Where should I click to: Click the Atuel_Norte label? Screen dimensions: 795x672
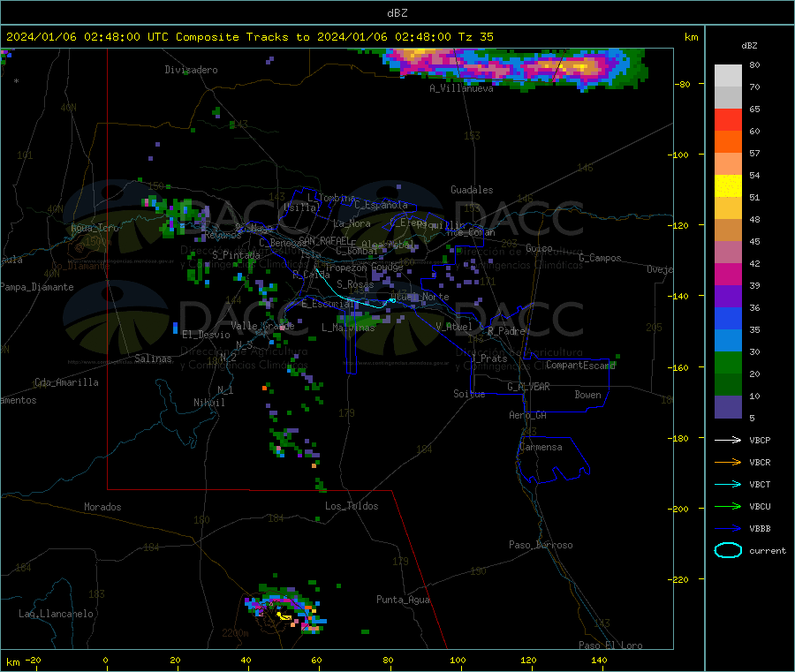click(420, 297)
